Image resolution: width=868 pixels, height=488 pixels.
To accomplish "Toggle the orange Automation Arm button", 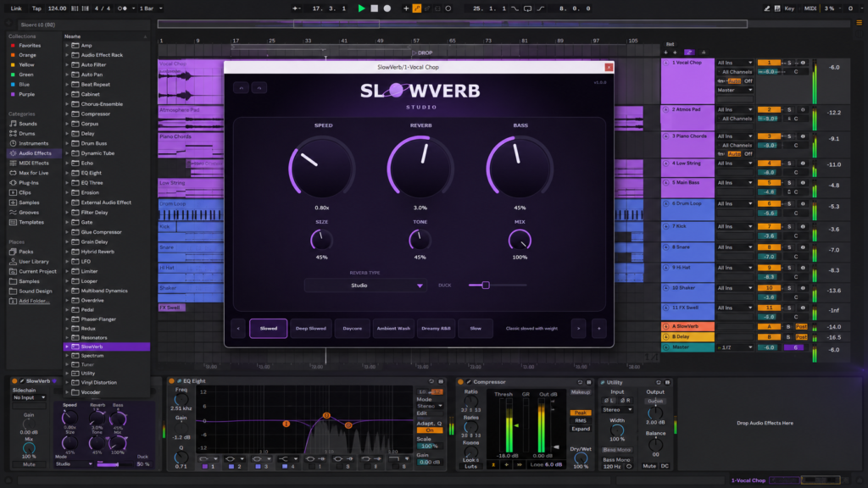I will point(417,8).
